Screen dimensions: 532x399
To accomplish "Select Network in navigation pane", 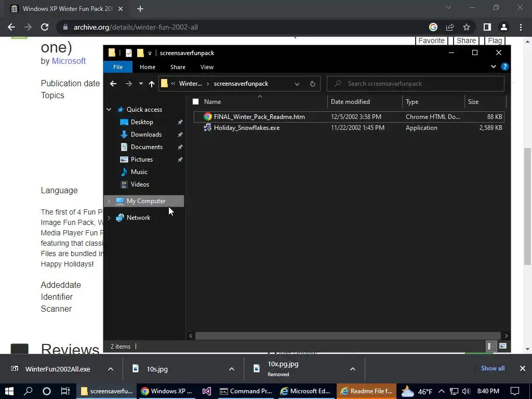I will [138, 218].
